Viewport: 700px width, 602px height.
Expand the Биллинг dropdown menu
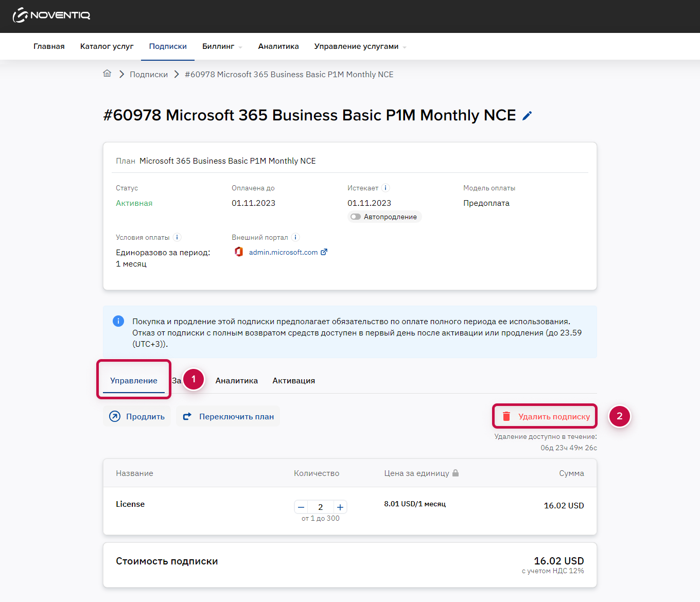(222, 46)
